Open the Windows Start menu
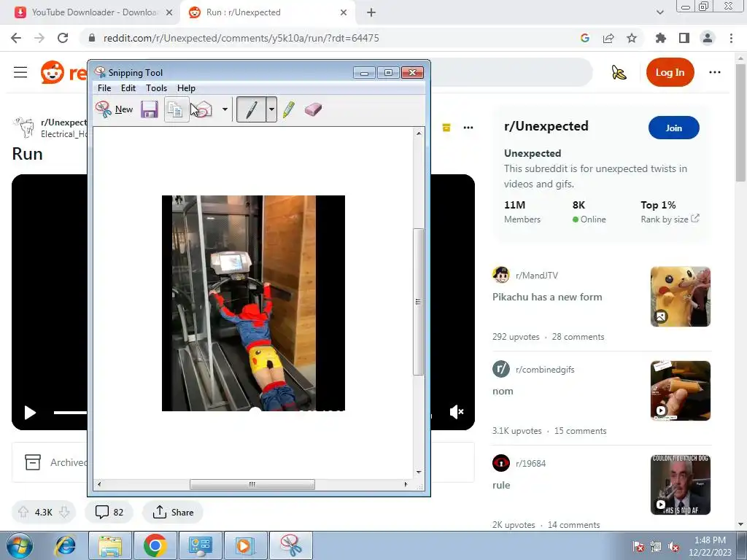Screen dimensions: 747x560 point(20,545)
